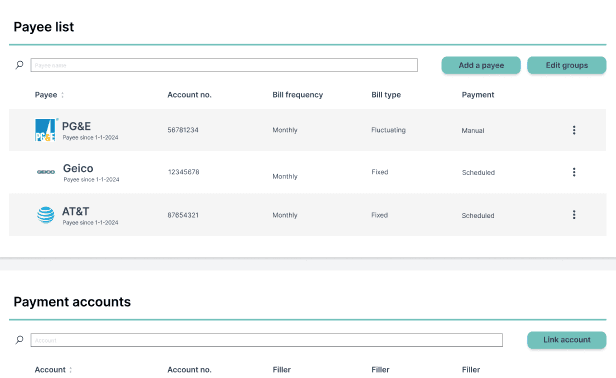Click the PG&E logo icon
This screenshot has width=616, height=378.
(x=46, y=130)
